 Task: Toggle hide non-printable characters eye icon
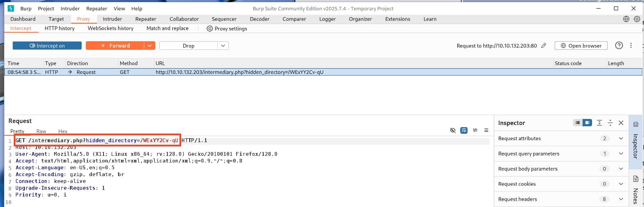(x=453, y=131)
